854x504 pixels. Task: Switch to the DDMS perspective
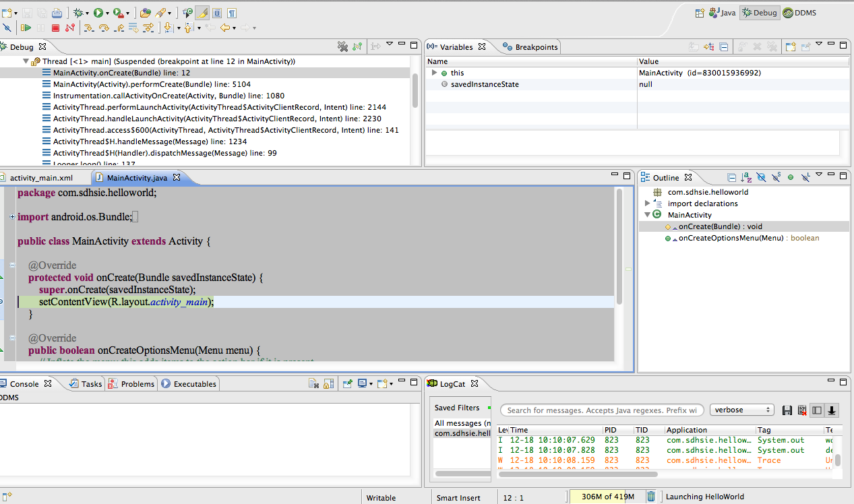coord(800,13)
